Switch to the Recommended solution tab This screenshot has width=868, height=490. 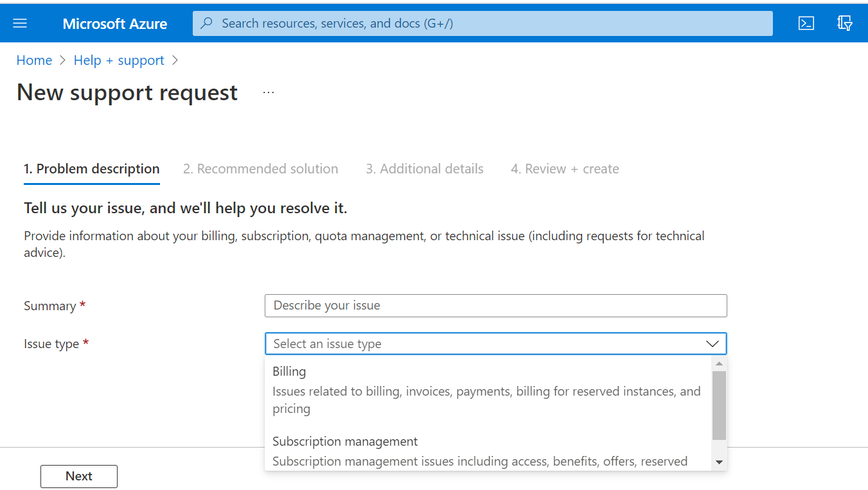pos(260,169)
